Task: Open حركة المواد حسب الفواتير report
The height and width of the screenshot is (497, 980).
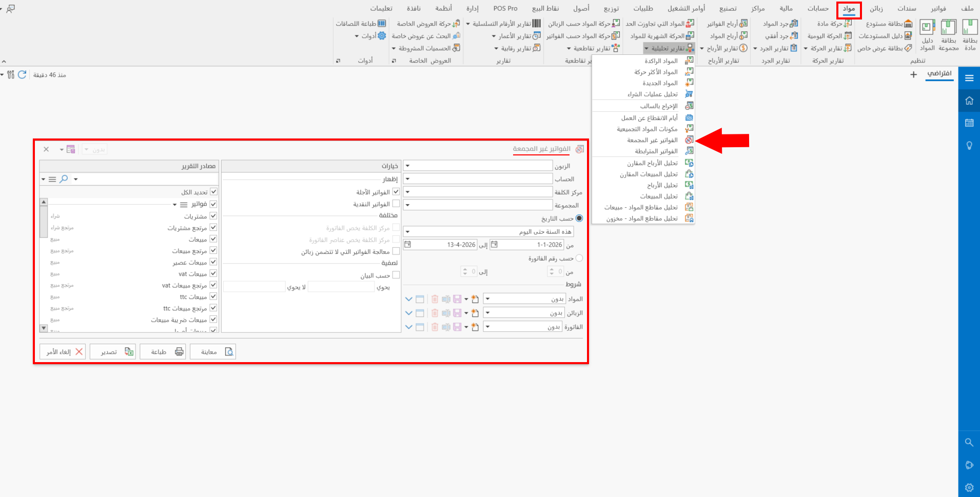Action: tap(583, 36)
